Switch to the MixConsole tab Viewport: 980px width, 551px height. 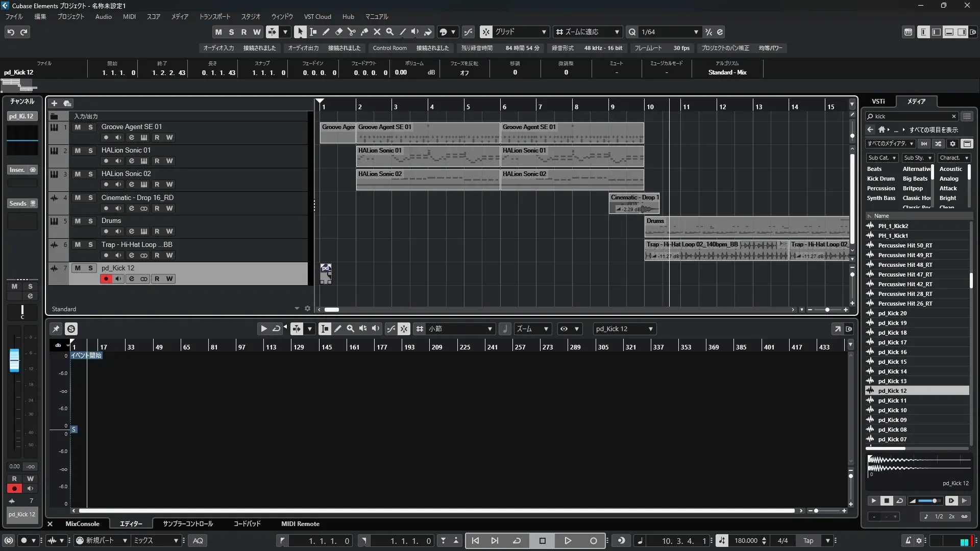click(82, 524)
